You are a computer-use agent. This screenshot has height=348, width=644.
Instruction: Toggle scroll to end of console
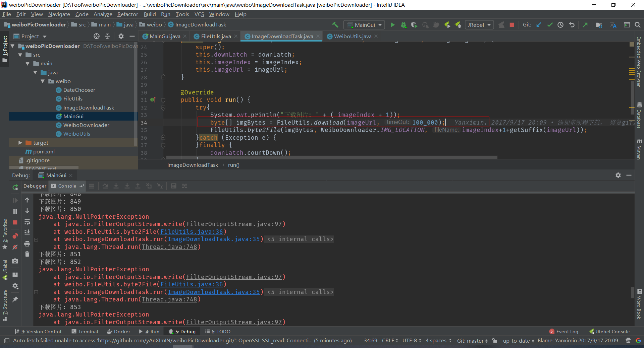pos(27,232)
